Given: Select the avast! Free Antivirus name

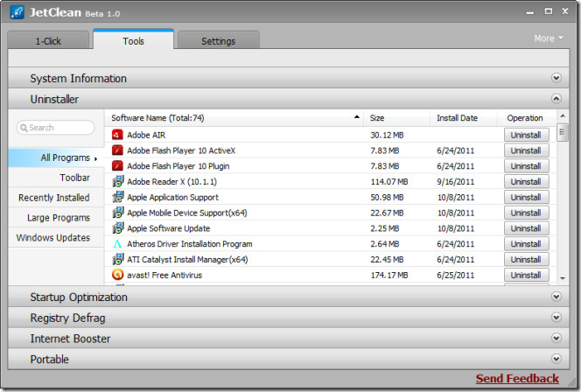Looking at the screenshot, I should (x=164, y=275).
